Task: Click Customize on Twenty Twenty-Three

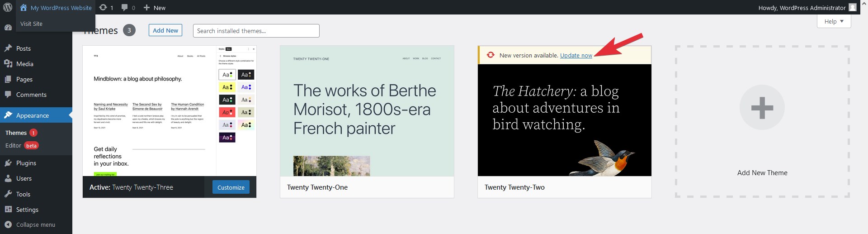Action: point(231,187)
